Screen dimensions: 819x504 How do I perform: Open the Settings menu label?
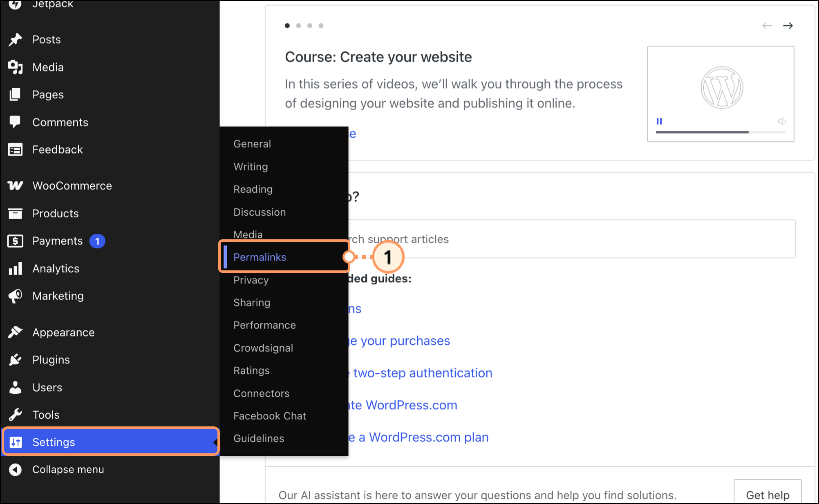[x=54, y=442]
